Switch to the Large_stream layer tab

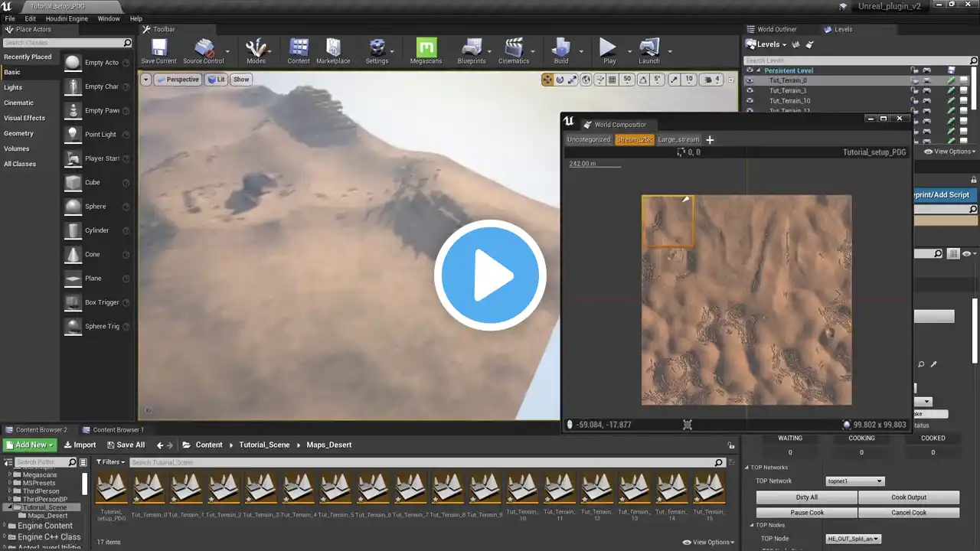[x=678, y=140]
